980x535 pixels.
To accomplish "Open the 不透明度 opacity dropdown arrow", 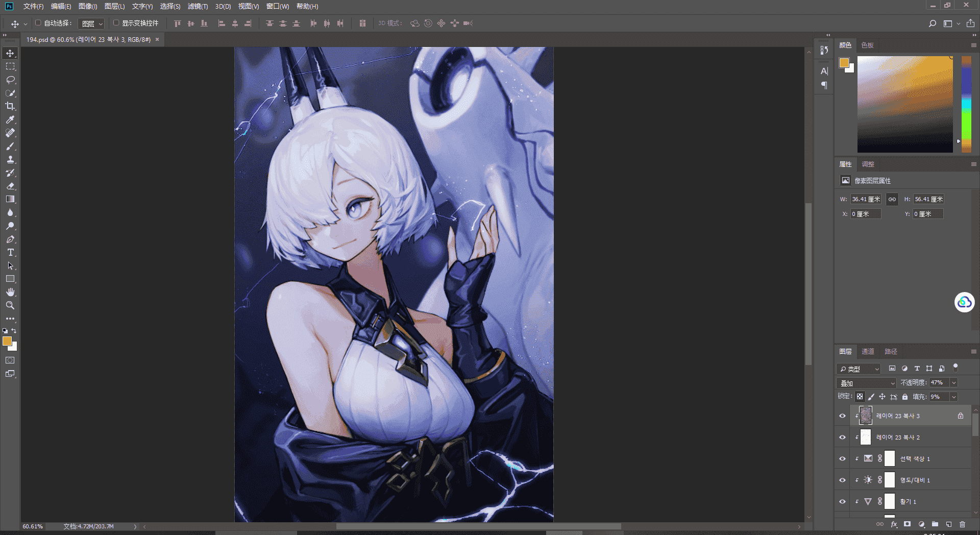I will point(954,383).
